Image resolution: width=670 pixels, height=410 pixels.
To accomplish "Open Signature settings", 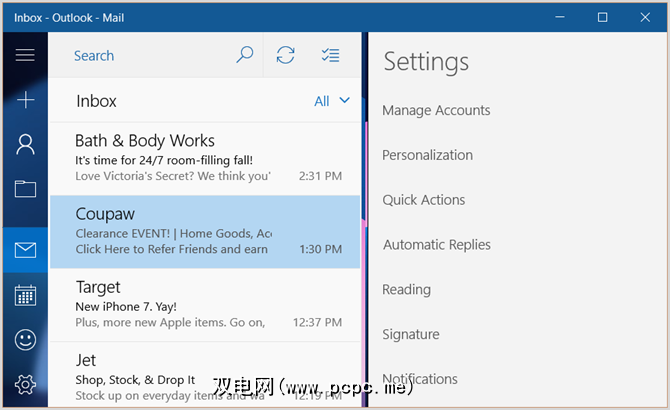I will 410,335.
